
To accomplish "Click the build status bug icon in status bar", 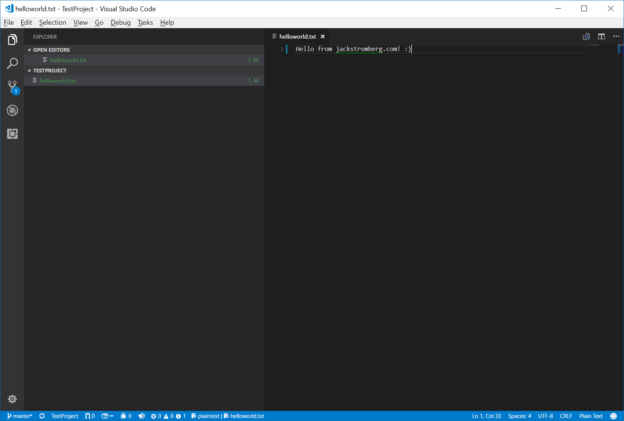I will tap(126, 416).
